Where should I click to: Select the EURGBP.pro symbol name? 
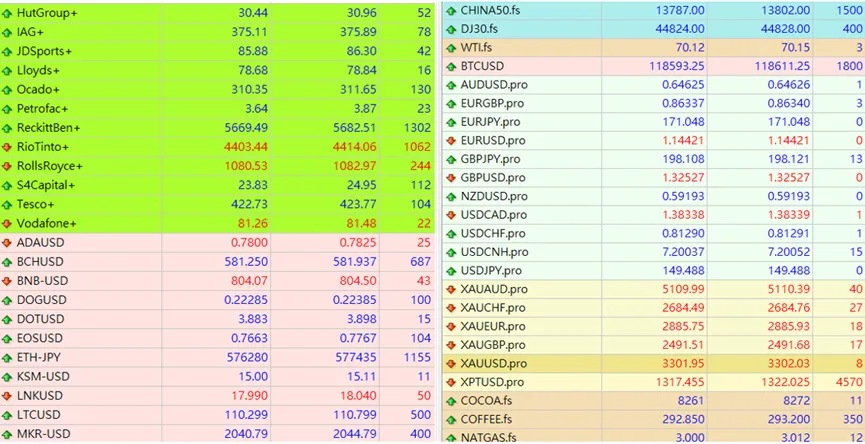[x=492, y=104]
